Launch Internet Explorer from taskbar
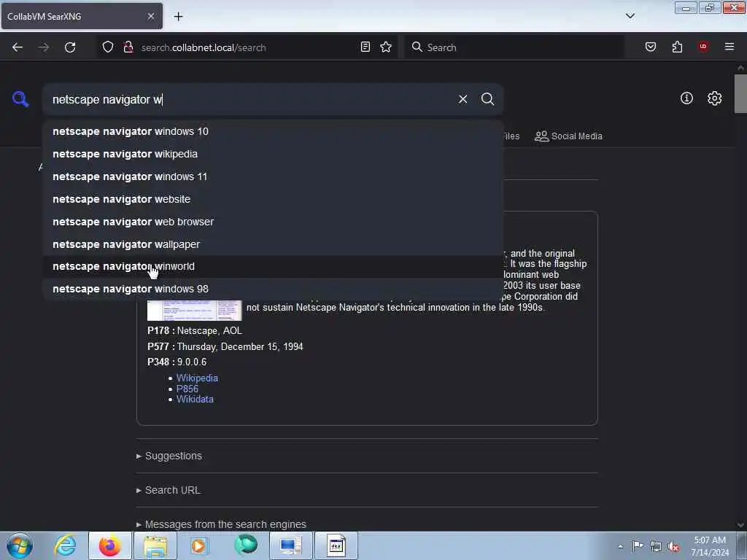 pyautogui.click(x=65, y=545)
